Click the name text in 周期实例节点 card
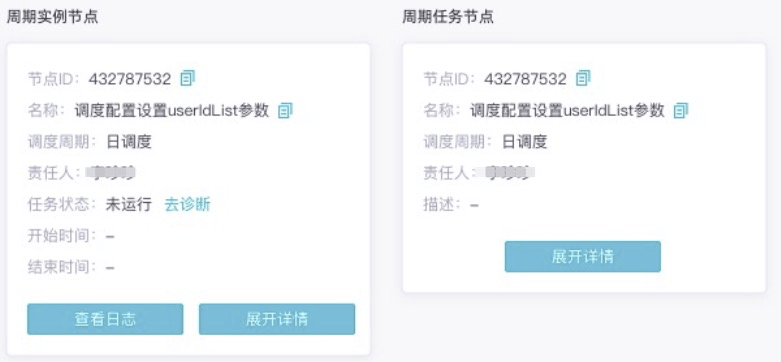Image resolution: width=781 pixels, height=362 pixels. coord(172,110)
